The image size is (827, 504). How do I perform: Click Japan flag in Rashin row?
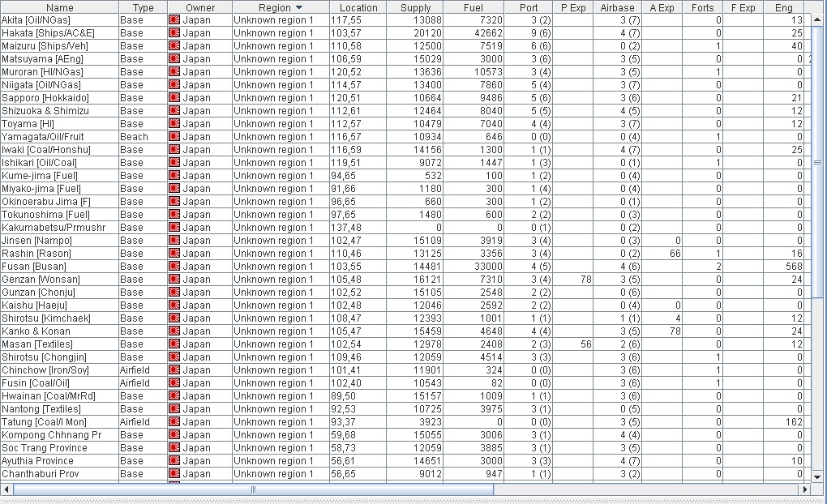coord(174,254)
